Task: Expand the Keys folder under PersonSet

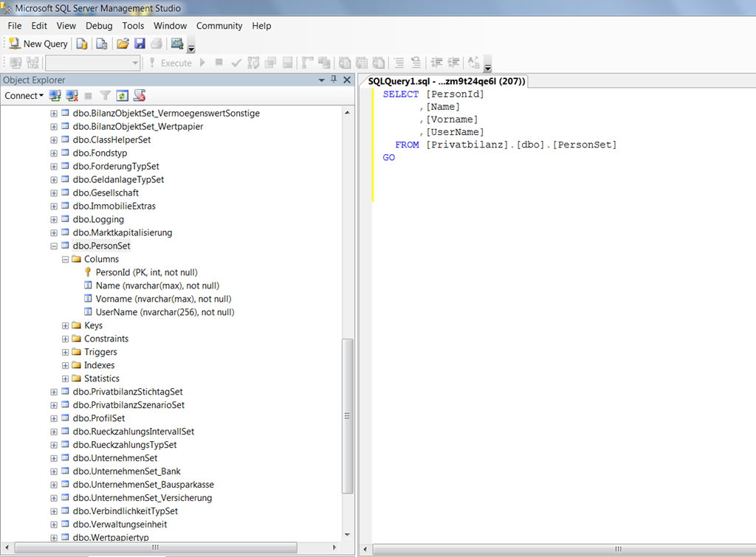Action: [x=66, y=326]
